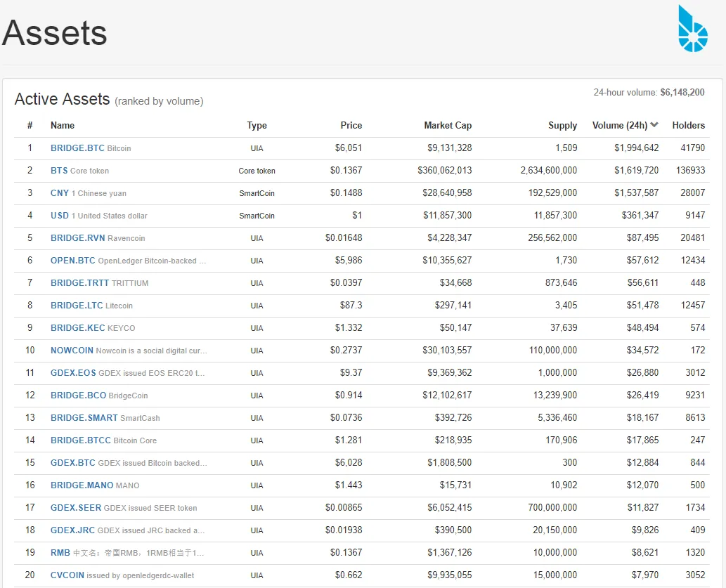Click NOWCOIN supply 110,000,000
726x588 pixels.
(553, 350)
